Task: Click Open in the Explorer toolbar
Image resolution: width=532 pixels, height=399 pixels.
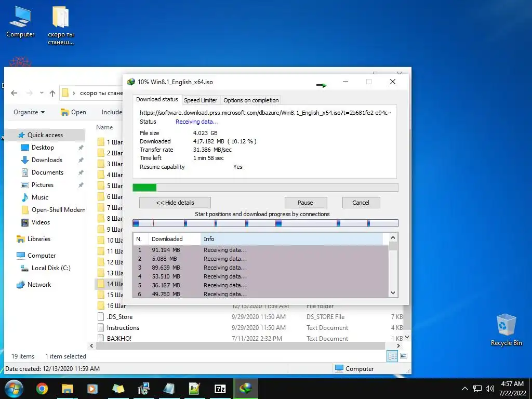Action: click(73, 112)
